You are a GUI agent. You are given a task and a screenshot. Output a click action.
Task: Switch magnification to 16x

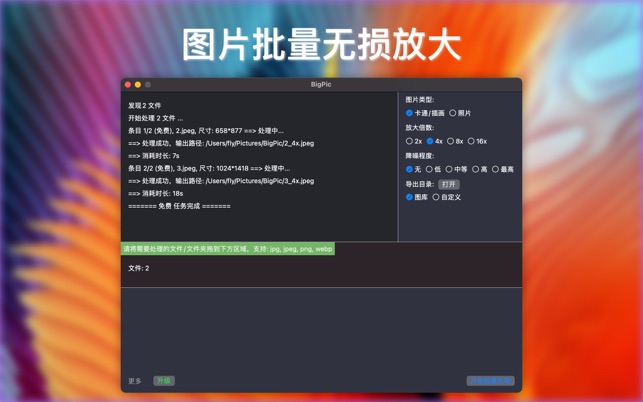[x=471, y=141]
